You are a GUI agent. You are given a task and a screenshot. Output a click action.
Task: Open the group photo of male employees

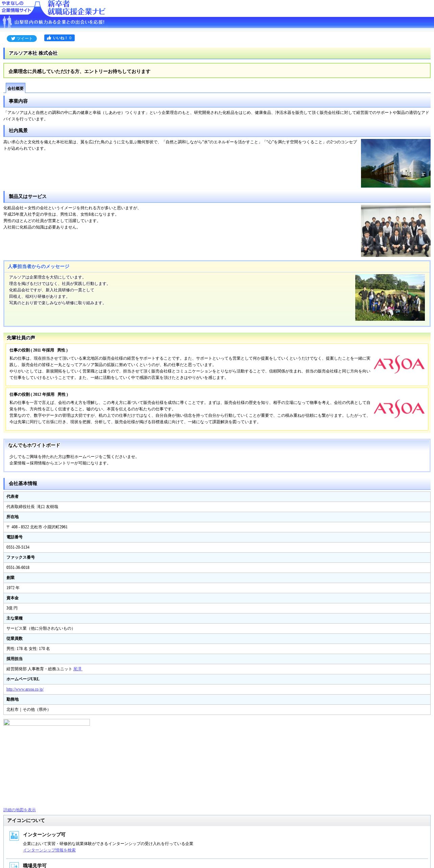click(395, 231)
